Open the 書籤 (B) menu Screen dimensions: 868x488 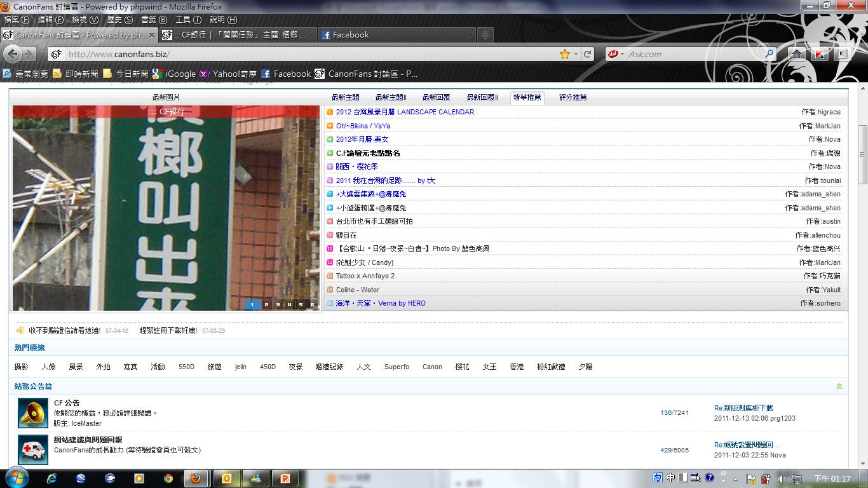154,20
